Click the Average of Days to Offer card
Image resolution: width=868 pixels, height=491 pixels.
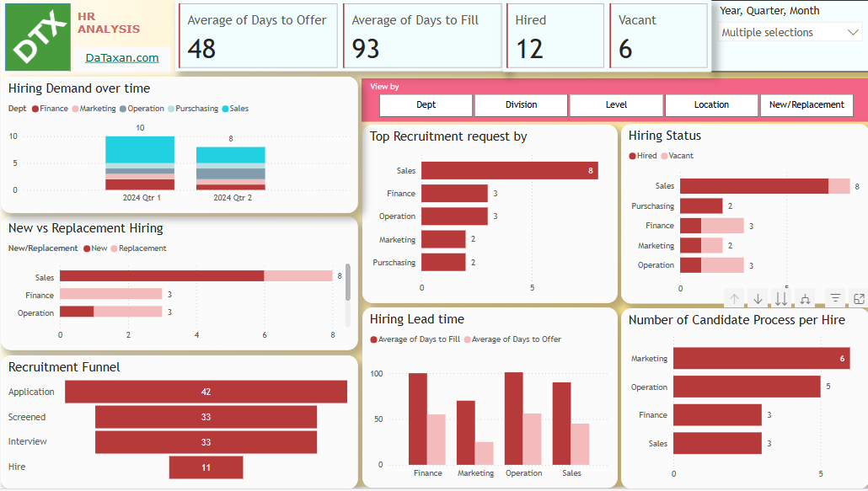pos(258,36)
